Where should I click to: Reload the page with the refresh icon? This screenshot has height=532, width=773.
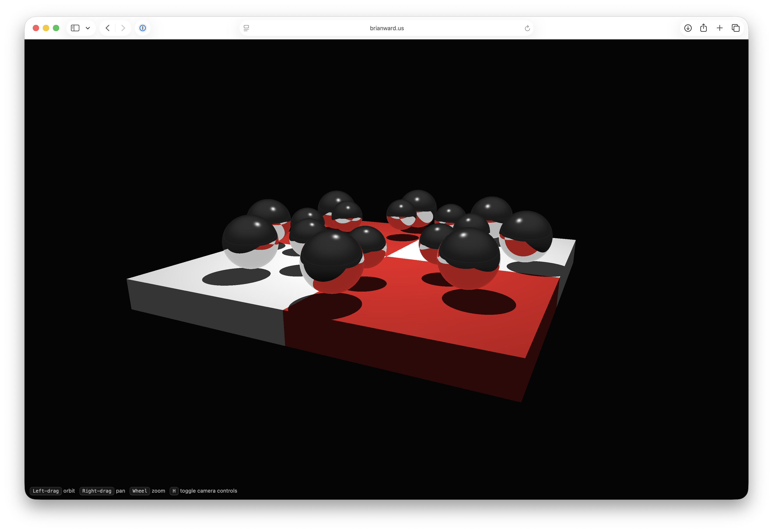pyautogui.click(x=527, y=28)
